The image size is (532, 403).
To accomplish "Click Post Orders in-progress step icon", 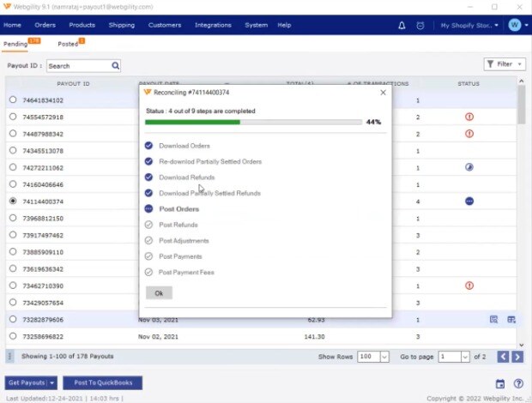I will (148, 208).
